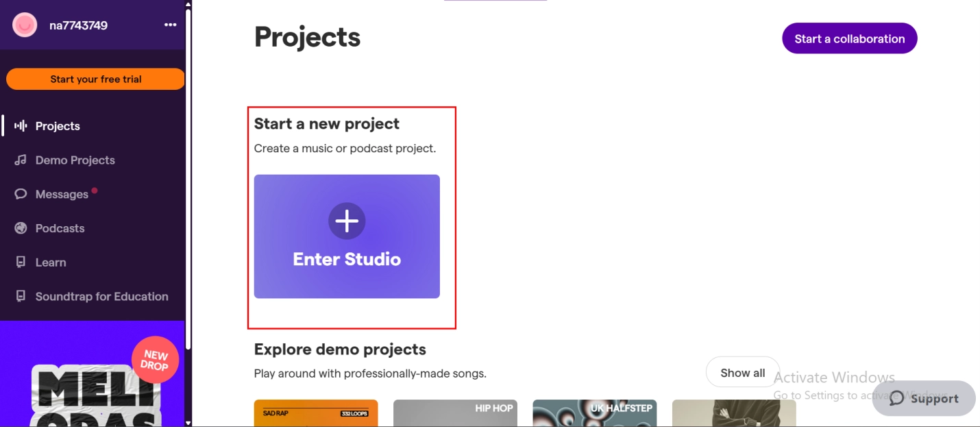Click the Messages speech bubble icon
The height and width of the screenshot is (427, 980).
click(21, 194)
